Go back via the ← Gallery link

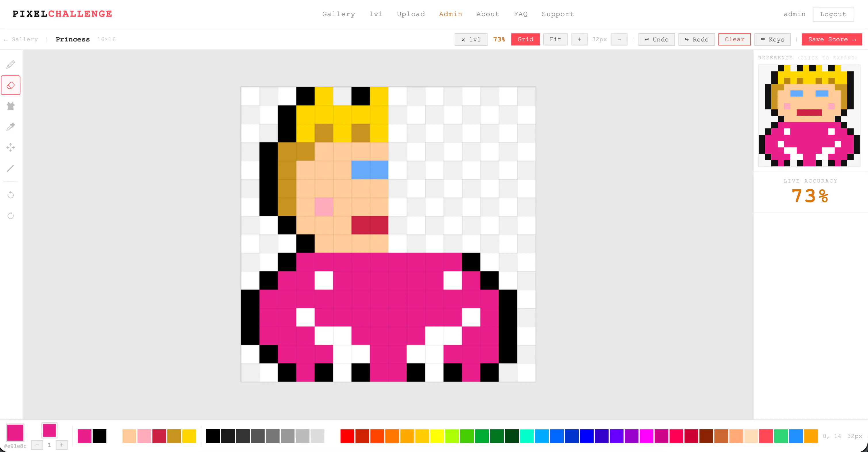[21, 39]
